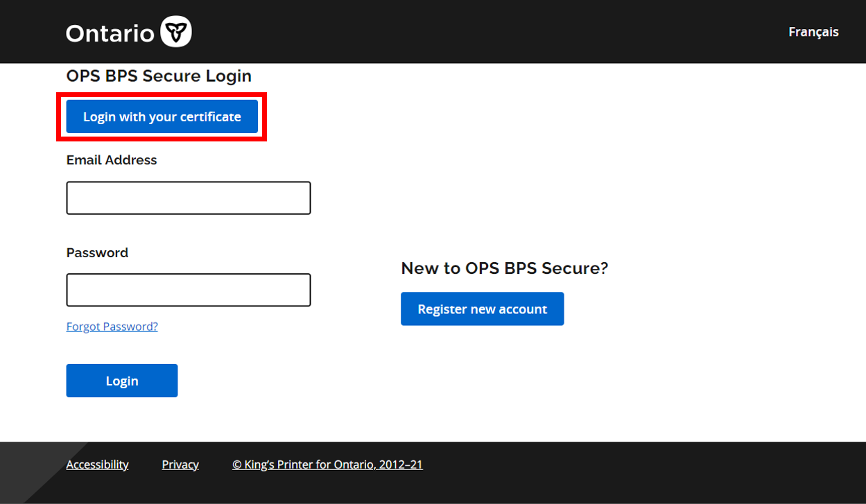Open King's Printer for Ontario copyright link
866x504 pixels.
coord(327,464)
